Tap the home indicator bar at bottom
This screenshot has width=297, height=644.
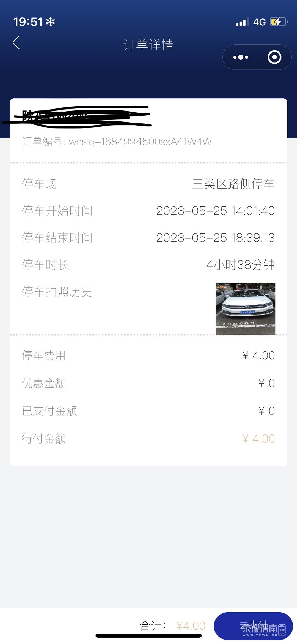[x=148, y=636]
